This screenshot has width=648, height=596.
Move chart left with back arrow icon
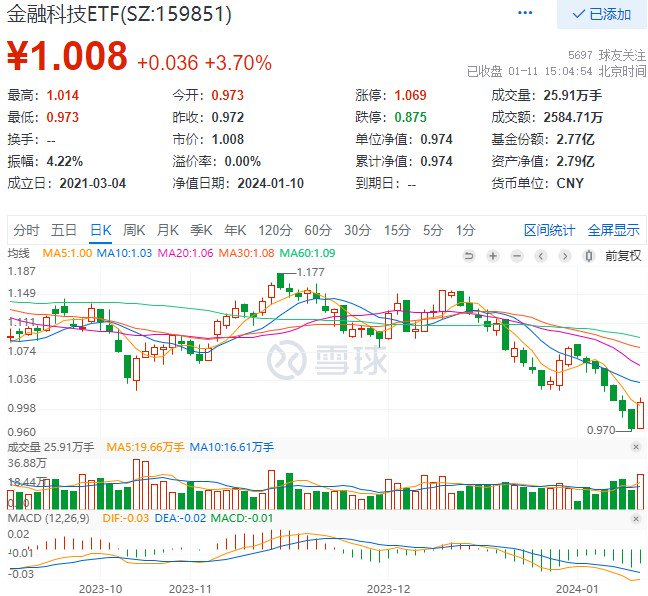pos(541,256)
